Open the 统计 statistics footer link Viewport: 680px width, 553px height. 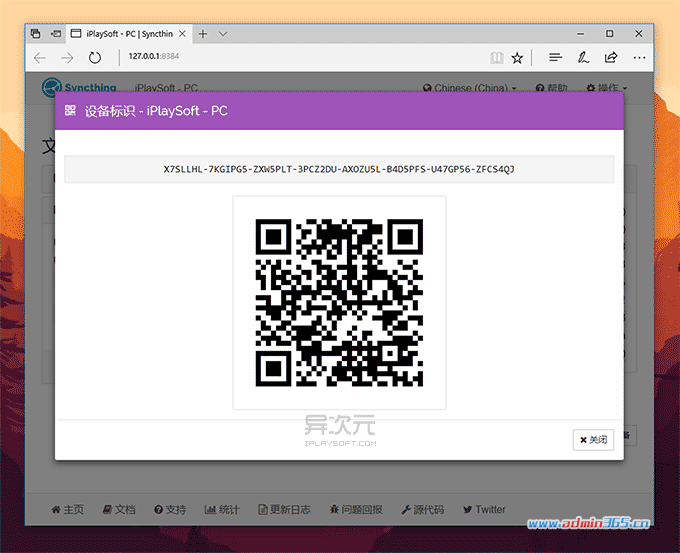click(222, 509)
